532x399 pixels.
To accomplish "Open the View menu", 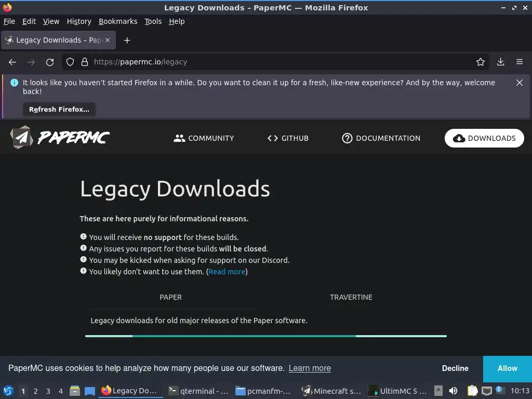I will (51, 21).
